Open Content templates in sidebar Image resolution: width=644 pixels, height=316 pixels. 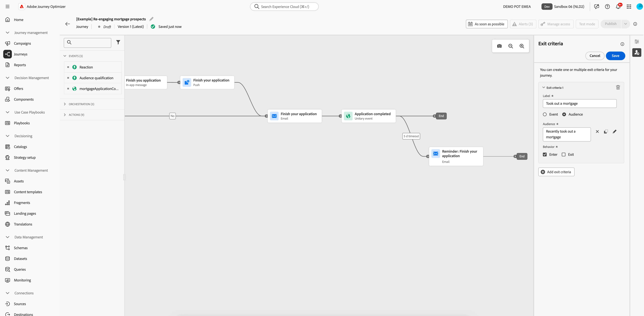point(28,192)
